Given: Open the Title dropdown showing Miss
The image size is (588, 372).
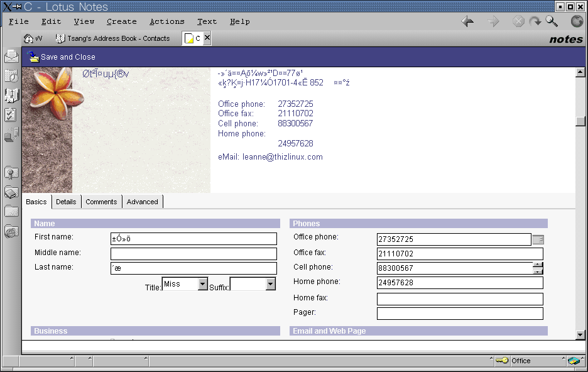Looking at the screenshot, I should [x=202, y=284].
